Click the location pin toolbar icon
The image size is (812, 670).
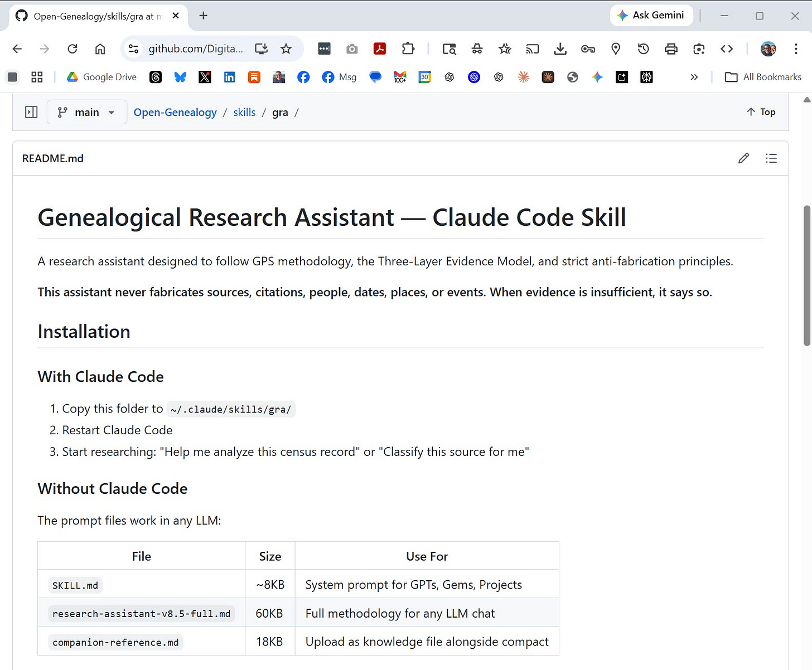click(616, 49)
